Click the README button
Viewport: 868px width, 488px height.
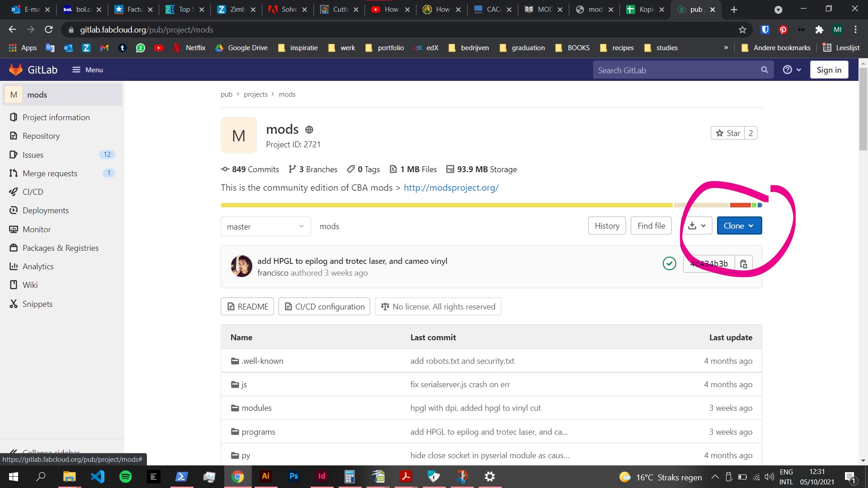(x=247, y=306)
